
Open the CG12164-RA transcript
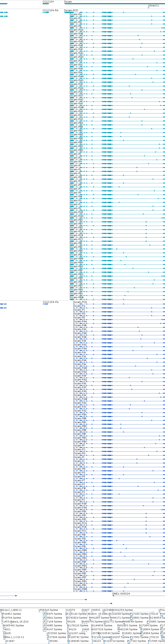(50, 10)
